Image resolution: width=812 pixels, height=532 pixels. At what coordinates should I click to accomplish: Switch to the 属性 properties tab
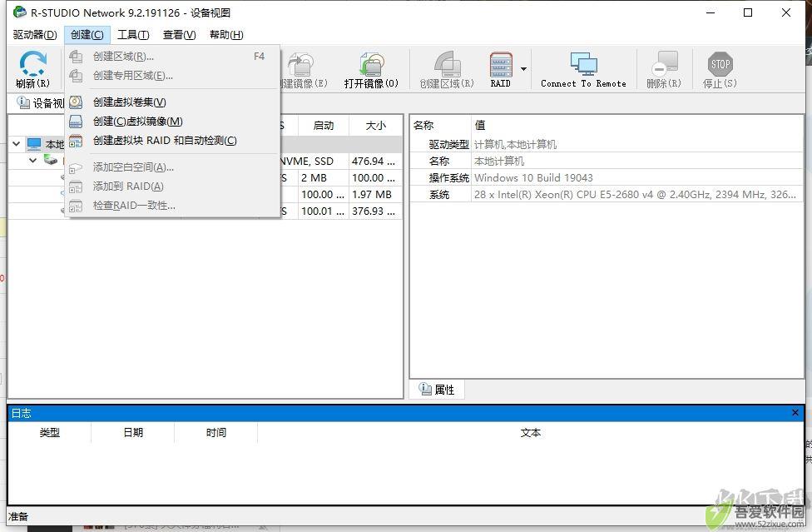pos(437,390)
